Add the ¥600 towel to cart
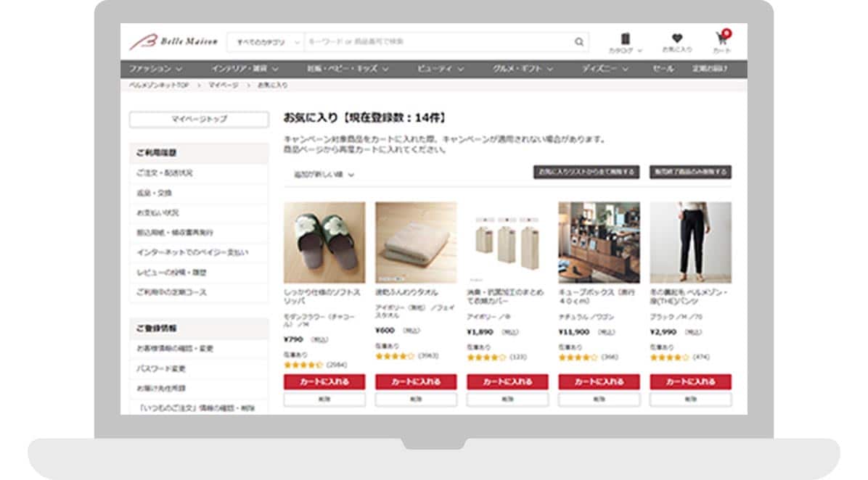The width and height of the screenshot is (868, 480). click(416, 382)
